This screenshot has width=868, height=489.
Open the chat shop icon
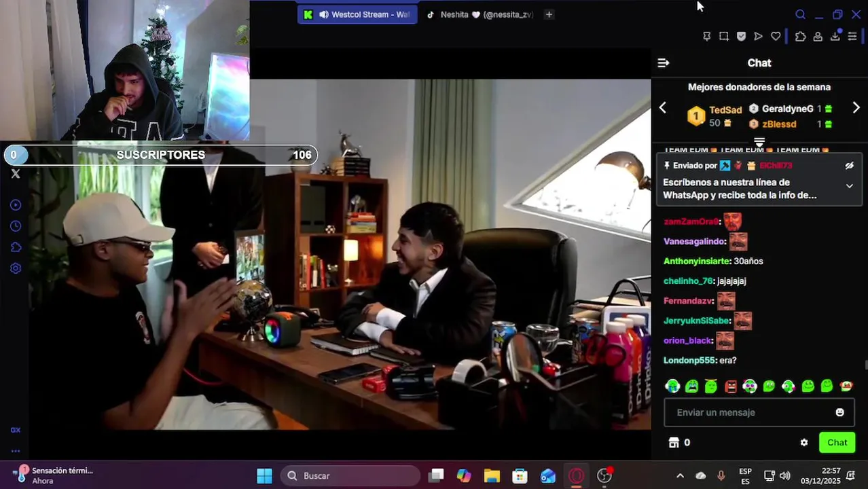click(x=674, y=443)
